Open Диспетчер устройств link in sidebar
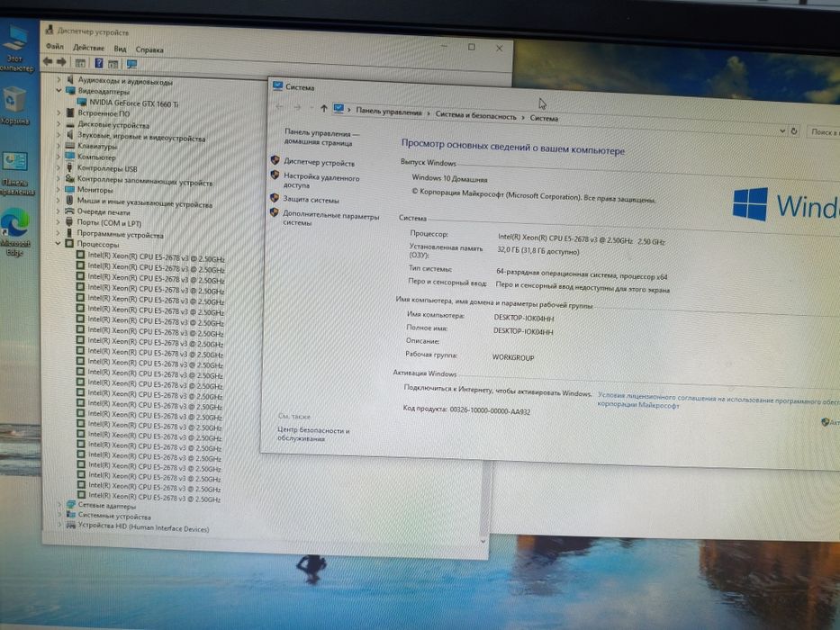Viewport: 840px width, 630px height. coord(319,163)
